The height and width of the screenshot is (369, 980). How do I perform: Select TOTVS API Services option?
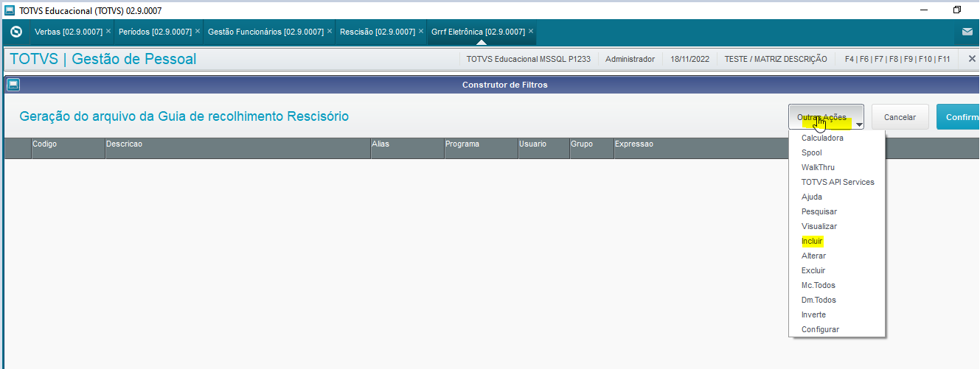(x=838, y=182)
